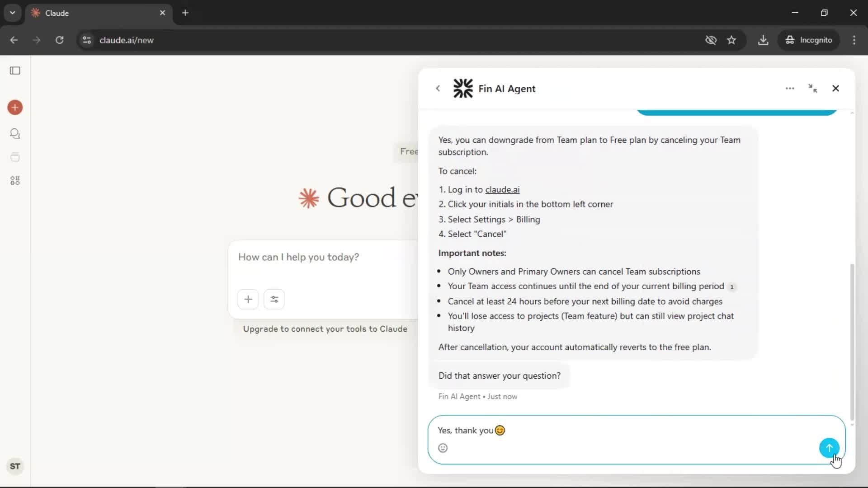Bookmark this page with star icon
The image size is (868, 488).
[x=731, y=40]
